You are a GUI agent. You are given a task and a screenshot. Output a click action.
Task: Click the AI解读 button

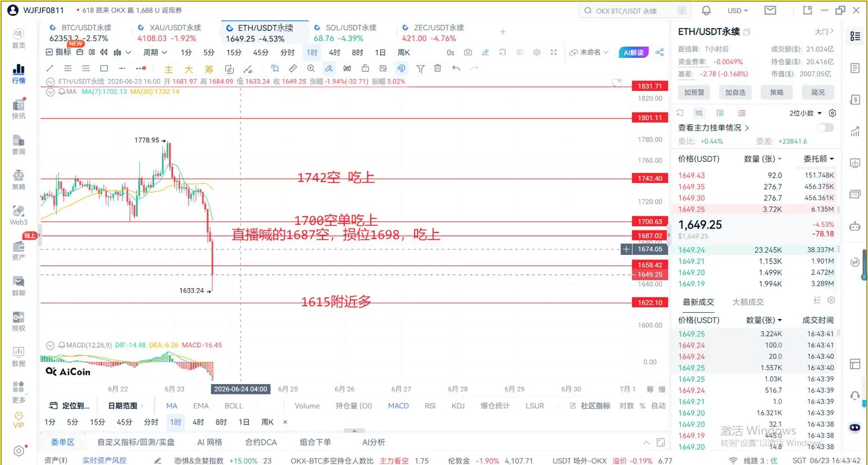pos(634,52)
